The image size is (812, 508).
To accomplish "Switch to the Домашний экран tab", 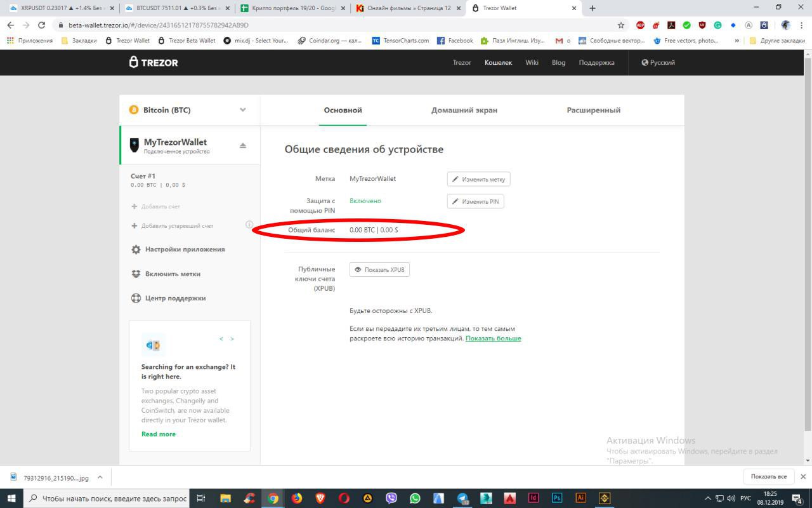I will [x=464, y=110].
